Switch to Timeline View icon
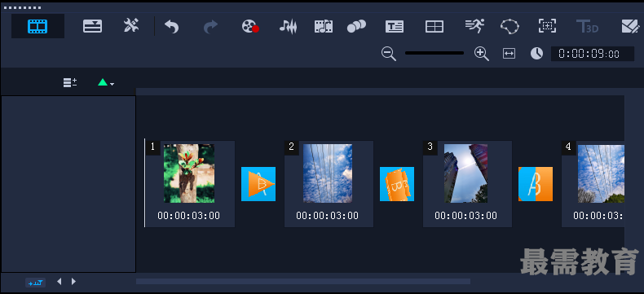Image resolution: width=644 pixels, height=294 pixels. coord(92,26)
